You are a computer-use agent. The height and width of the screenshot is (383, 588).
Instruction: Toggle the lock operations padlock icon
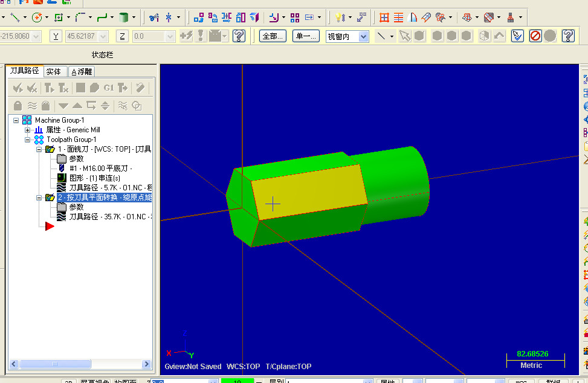point(18,106)
